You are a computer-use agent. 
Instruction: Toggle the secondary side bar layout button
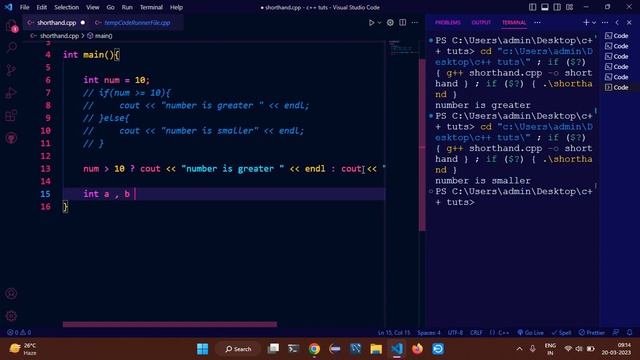pos(557,7)
